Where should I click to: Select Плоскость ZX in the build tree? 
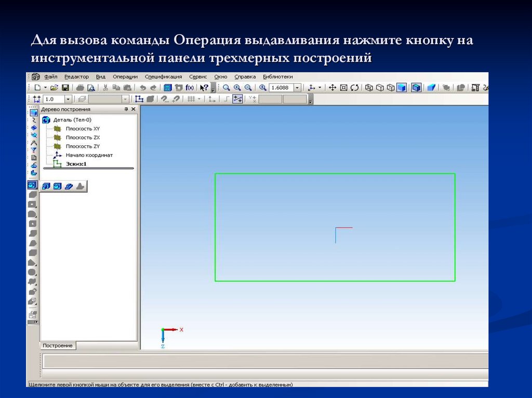tap(83, 138)
